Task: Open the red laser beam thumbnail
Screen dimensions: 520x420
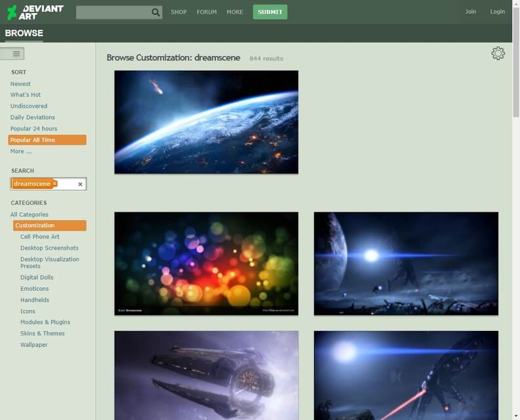Action: [x=406, y=375]
